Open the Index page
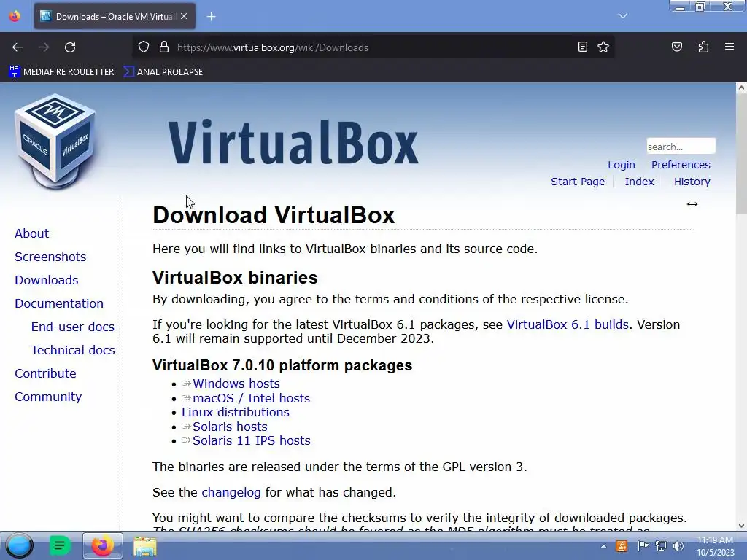Screen dimensions: 747x560 [x=639, y=182]
